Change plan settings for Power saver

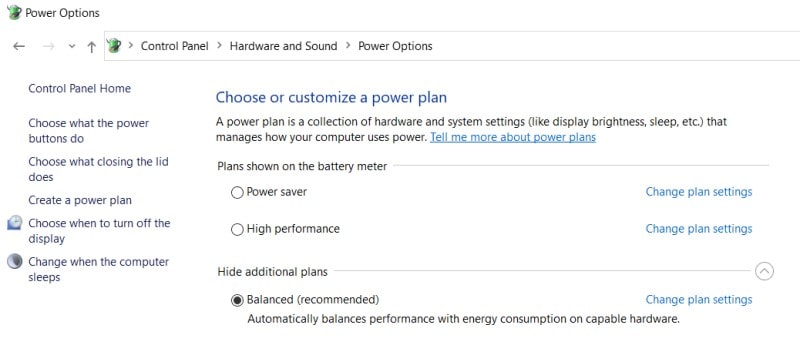click(x=698, y=192)
